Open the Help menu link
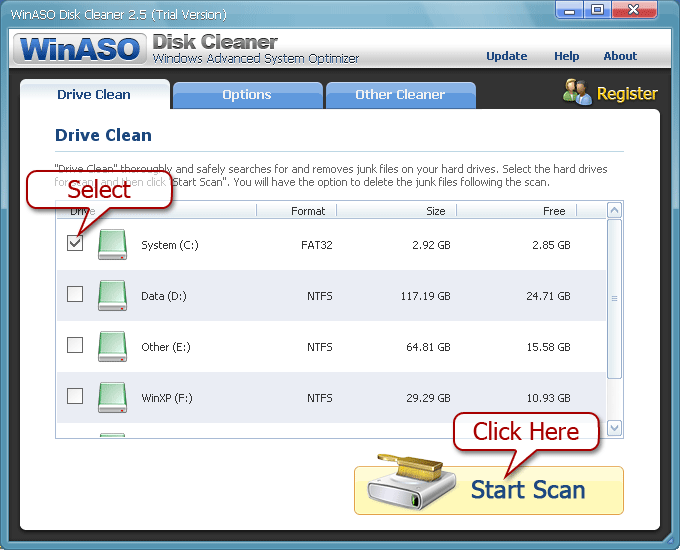This screenshot has height=550, width=680. tap(566, 56)
